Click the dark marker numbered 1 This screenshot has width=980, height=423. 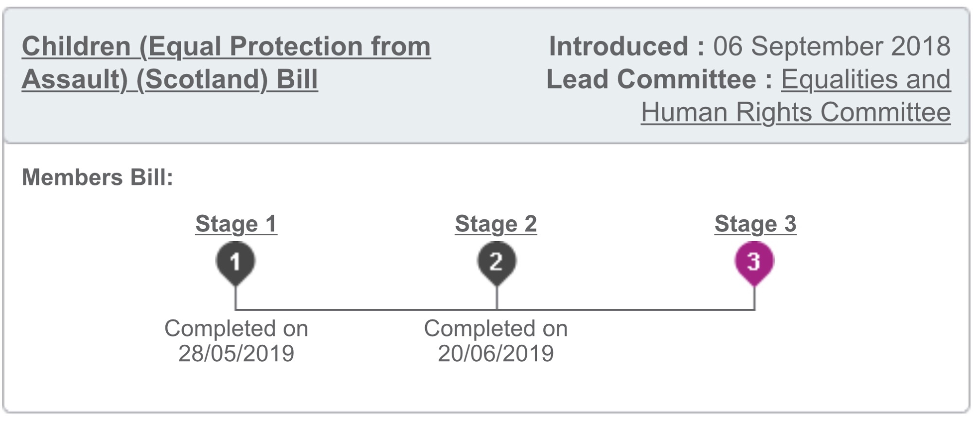click(x=235, y=262)
